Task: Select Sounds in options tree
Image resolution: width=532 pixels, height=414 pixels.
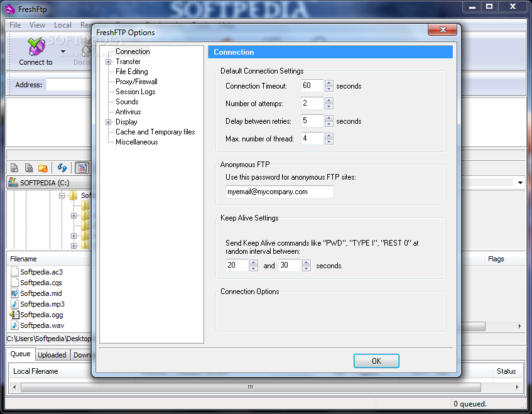Action: pyautogui.click(x=127, y=102)
